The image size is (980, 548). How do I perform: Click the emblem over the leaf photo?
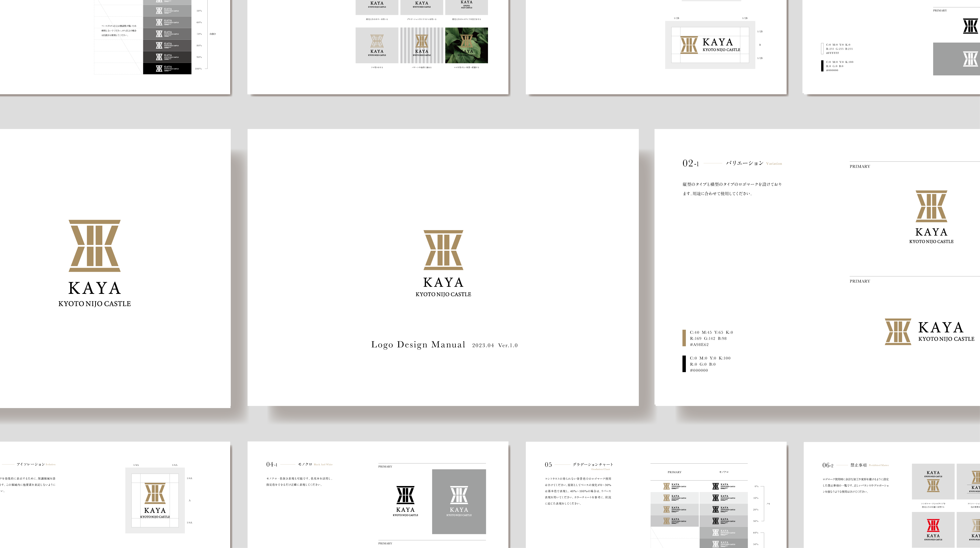(466, 41)
